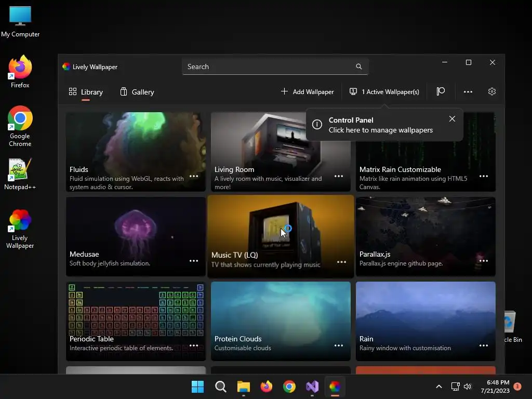Click the Library grid icon

[x=73, y=91]
